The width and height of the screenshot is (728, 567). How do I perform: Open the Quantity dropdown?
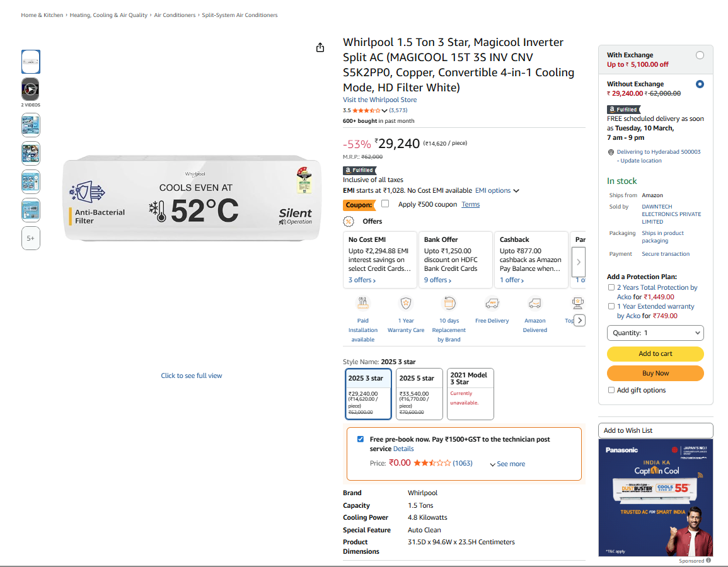point(655,333)
